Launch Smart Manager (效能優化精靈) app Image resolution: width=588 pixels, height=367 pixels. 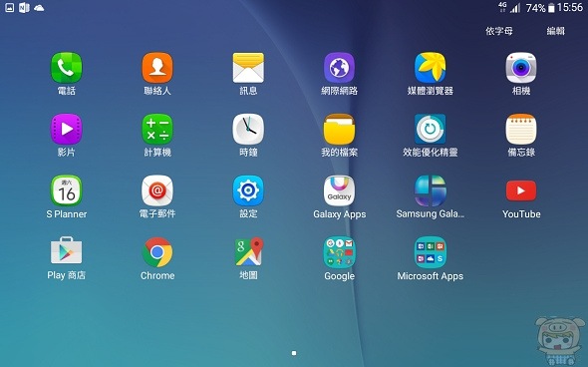431,129
